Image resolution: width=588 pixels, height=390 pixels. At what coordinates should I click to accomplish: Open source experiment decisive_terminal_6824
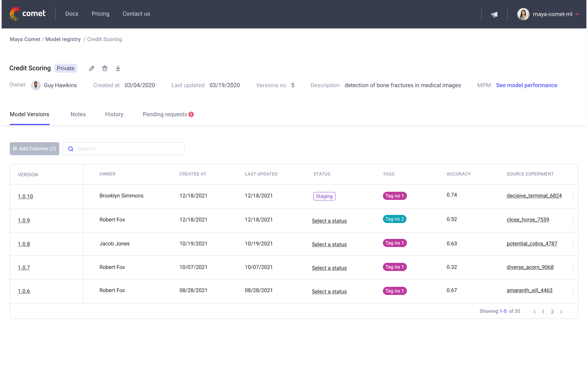[x=534, y=195]
